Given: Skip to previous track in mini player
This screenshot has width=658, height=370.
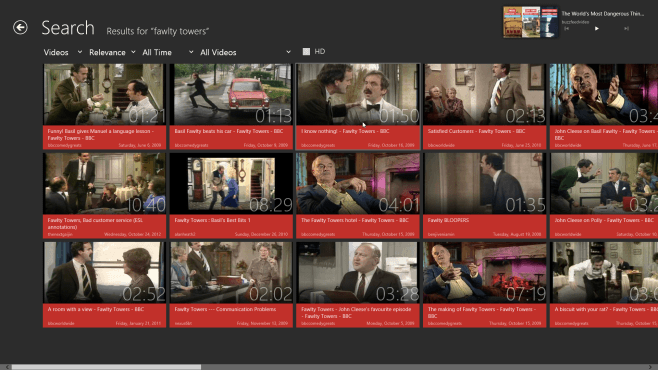Looking at the screenshot, I should (567, 29).
